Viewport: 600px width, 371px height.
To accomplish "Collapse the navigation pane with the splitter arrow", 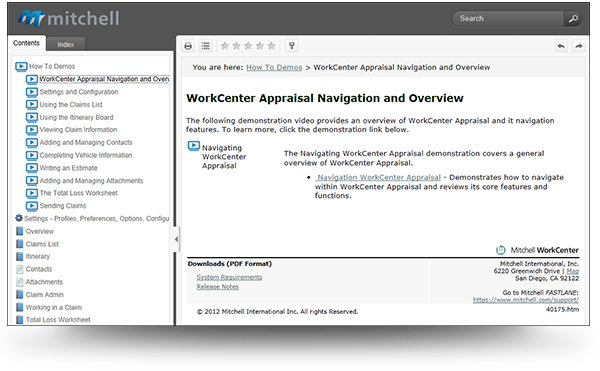I will 176,239.
